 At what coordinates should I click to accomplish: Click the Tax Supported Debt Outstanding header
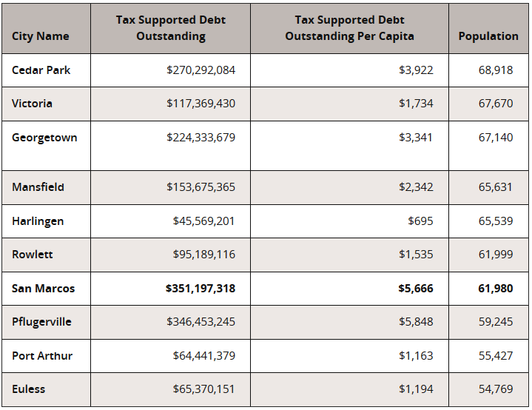(171, 28)
